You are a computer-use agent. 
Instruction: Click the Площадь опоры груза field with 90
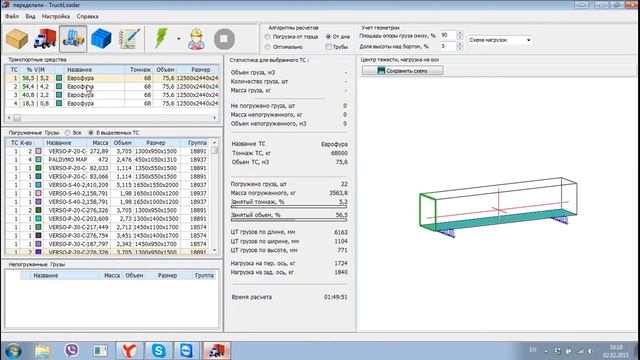click(448, 36)
